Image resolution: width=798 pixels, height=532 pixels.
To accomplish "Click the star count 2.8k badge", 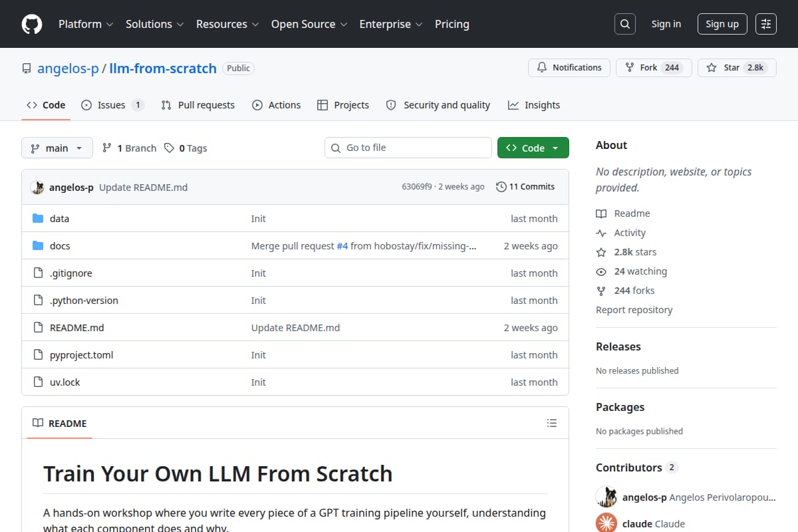I will (x=755, y=68).
